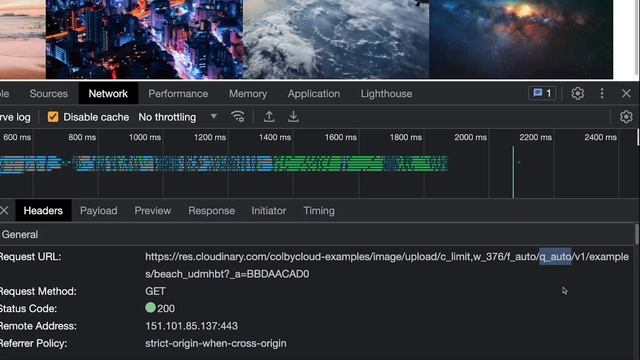Close the DevTools panel
This screenshot has height=360, width=640.
coord(626,93)
